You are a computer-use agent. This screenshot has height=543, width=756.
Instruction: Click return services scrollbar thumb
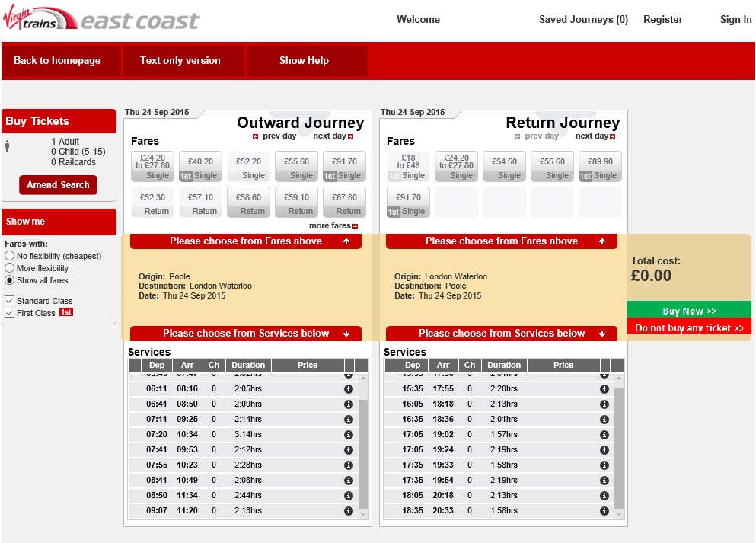(619, 448)
